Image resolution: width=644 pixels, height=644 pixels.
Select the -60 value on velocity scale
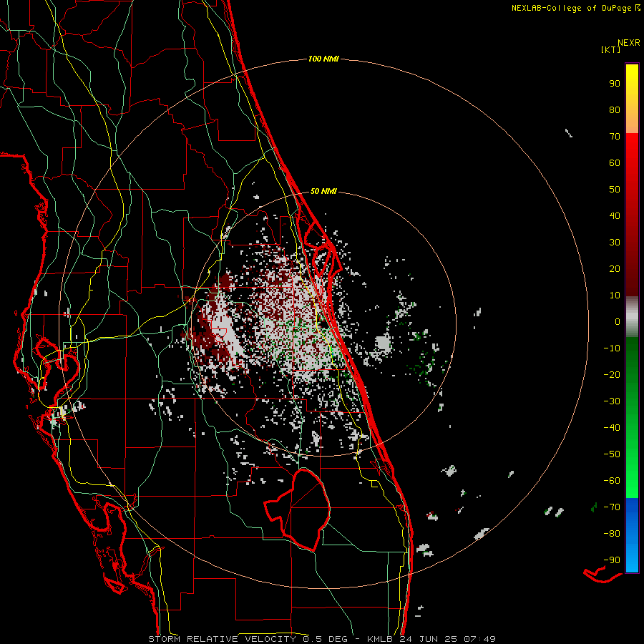click(612, 481)
